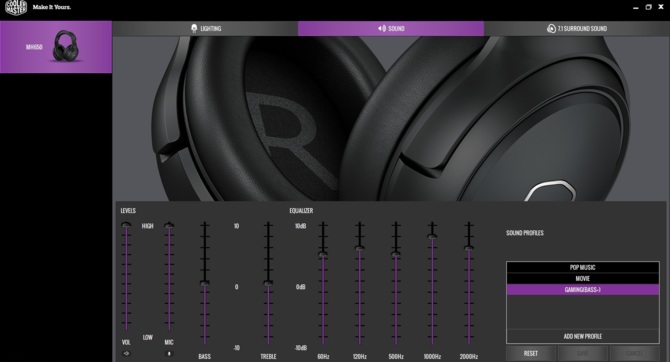Click the 1000Hz equalizer slider knob
Viewport: 670px width, 362px height.
432,236
